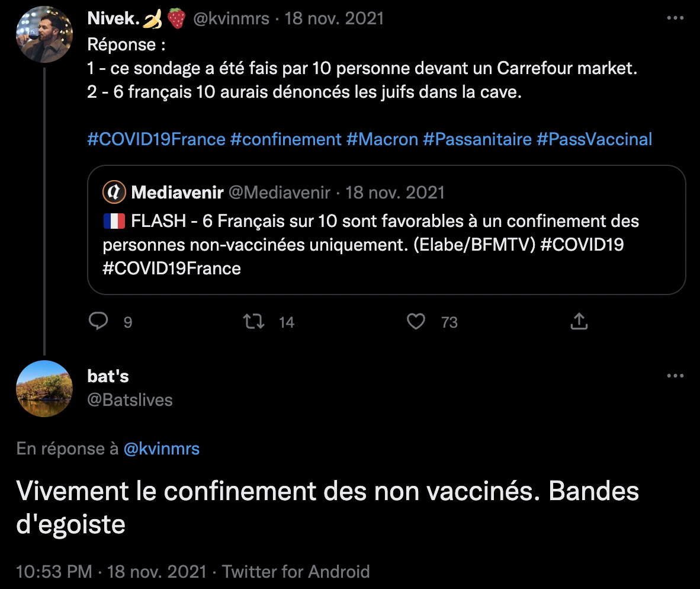This screenshot has width=700, height=589.
Task: Open the #Passanitaire hashtag
Action: [477, 139]
